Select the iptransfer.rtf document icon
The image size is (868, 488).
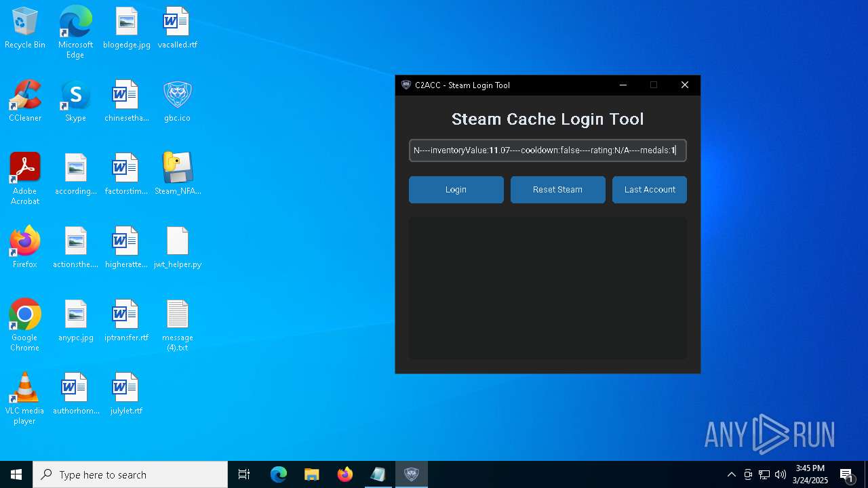click(126, 321)
